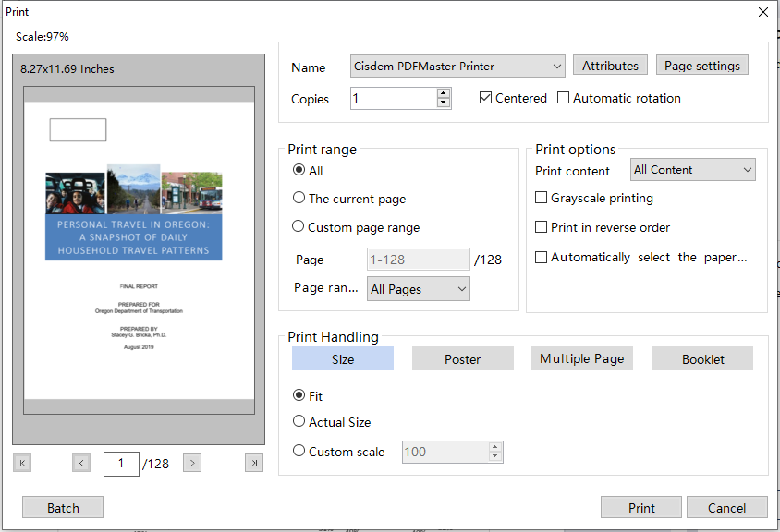The height and width of the screenshot is (532, 780).
Task: Cancel the print dialog
Action: pyautogui.click(x=726, y=507)
